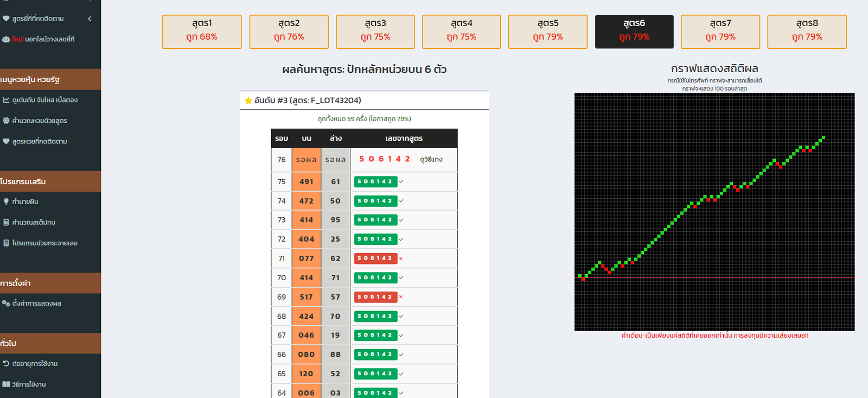The image size is (868, 398).
Task: Switch to the สูตร1 tab
Action: (202, 31)
